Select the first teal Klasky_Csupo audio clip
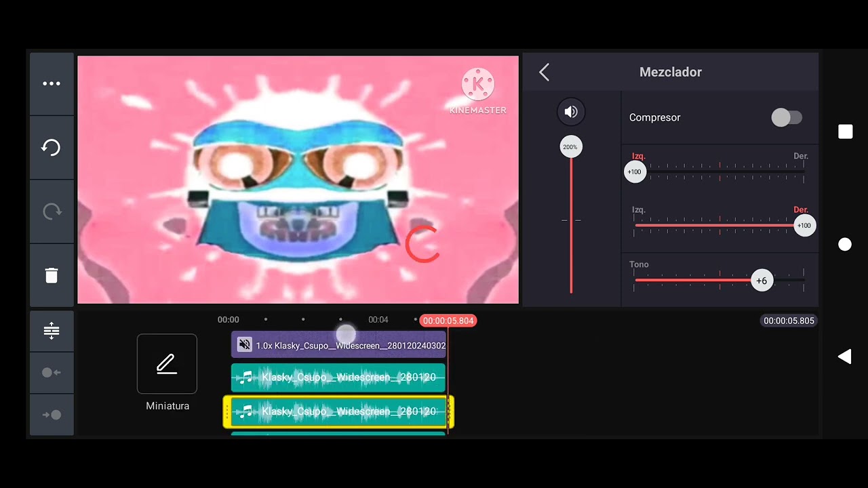This screenshot has height=488, width=868. click(338, 378)
